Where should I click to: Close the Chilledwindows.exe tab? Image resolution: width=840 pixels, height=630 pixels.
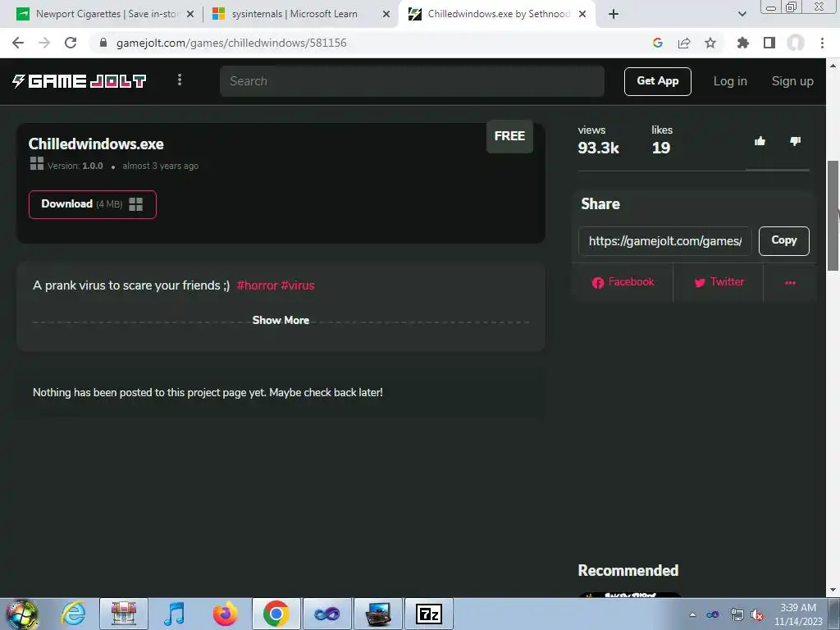[x=582, y=15]
